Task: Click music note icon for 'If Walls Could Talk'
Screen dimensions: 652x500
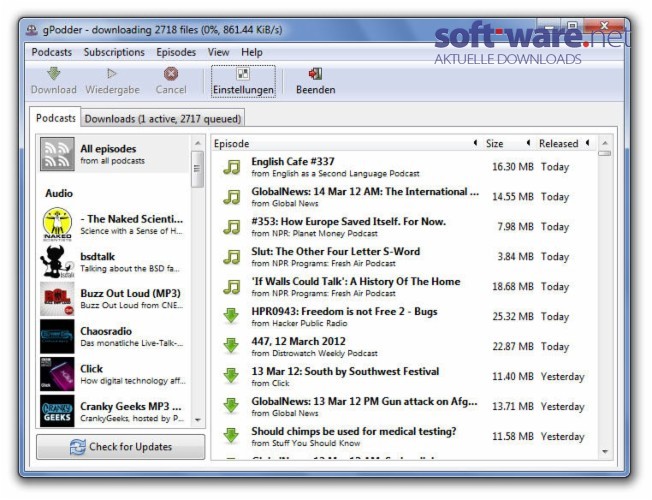Action: [232, 287]
